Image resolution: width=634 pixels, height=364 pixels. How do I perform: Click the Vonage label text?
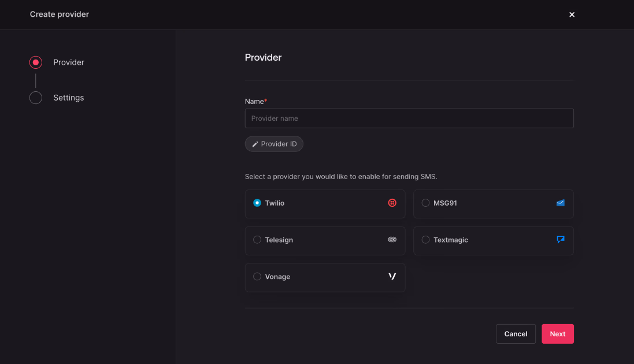[x=278, y=277]
